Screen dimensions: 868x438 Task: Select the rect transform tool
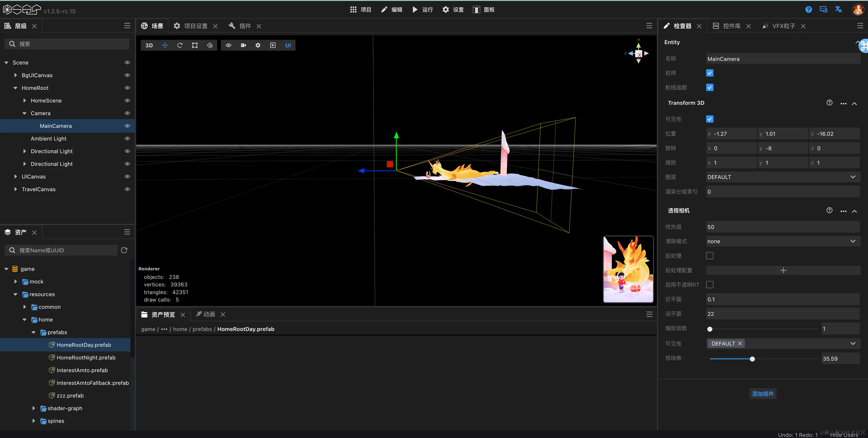195,45
